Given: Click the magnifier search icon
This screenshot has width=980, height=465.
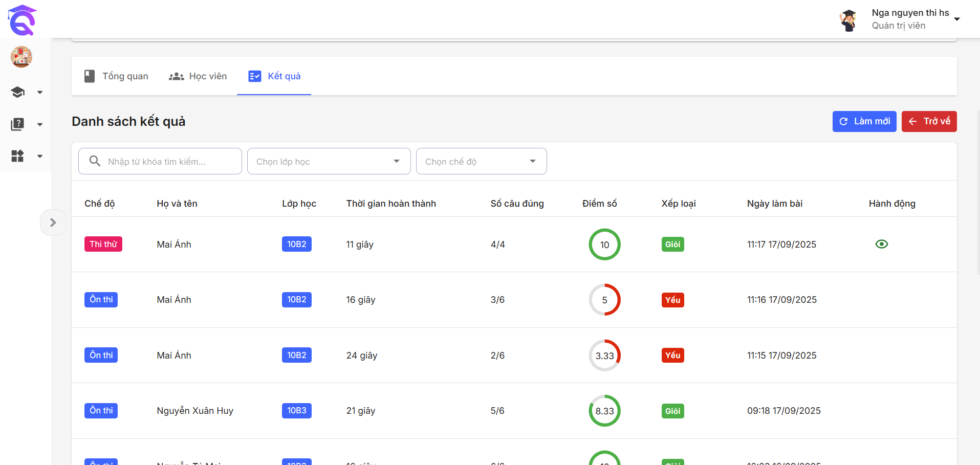Looking at the screenshot, I should [95, 161].
